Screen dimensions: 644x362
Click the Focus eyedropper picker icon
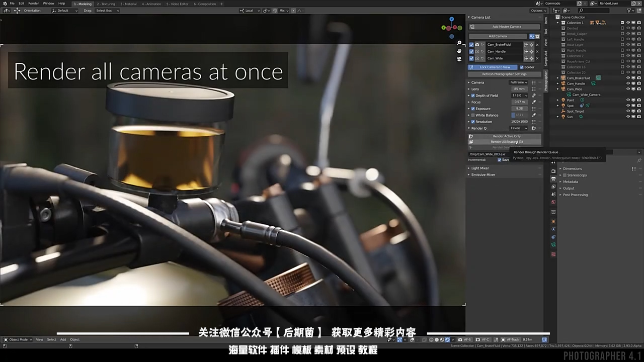[x=534, y=102]
